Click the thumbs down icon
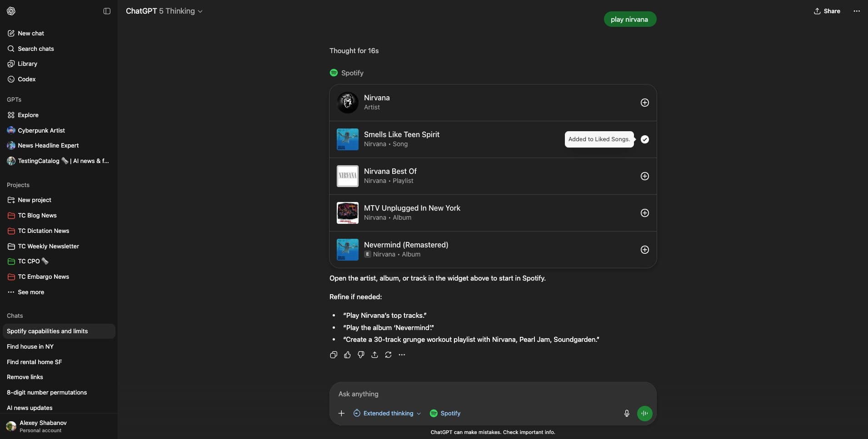The height and width of the screenshot is (439, 868). point(361,355)
